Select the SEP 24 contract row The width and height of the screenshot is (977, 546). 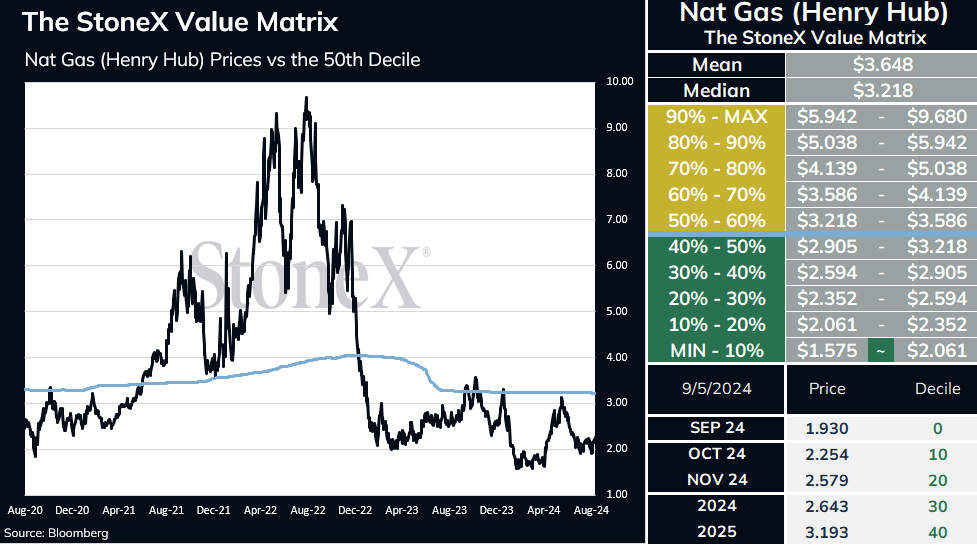813,428
